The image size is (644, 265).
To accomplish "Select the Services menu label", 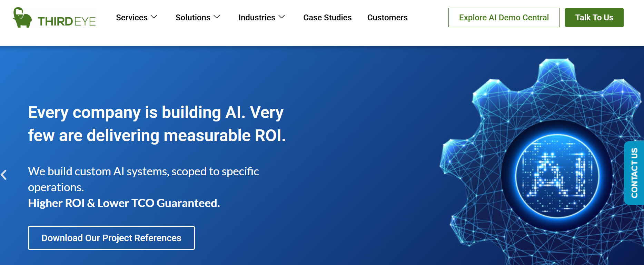I will 132,18.
